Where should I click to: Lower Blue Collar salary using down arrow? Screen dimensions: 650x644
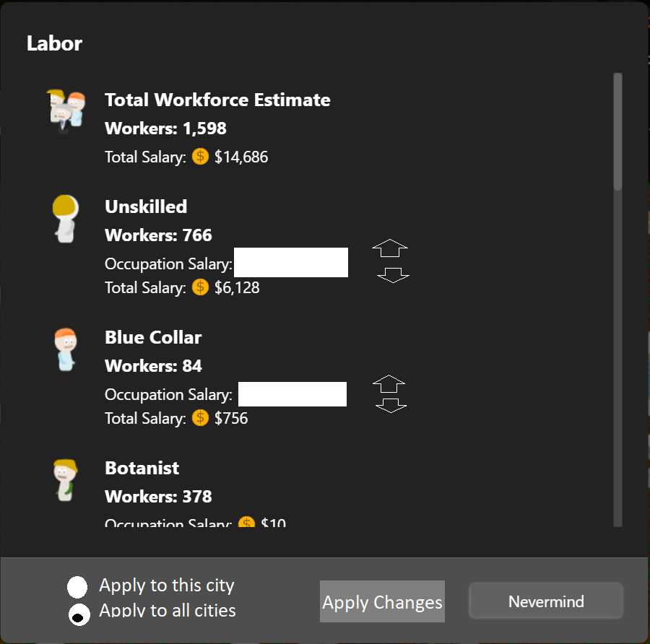(391, 405)
